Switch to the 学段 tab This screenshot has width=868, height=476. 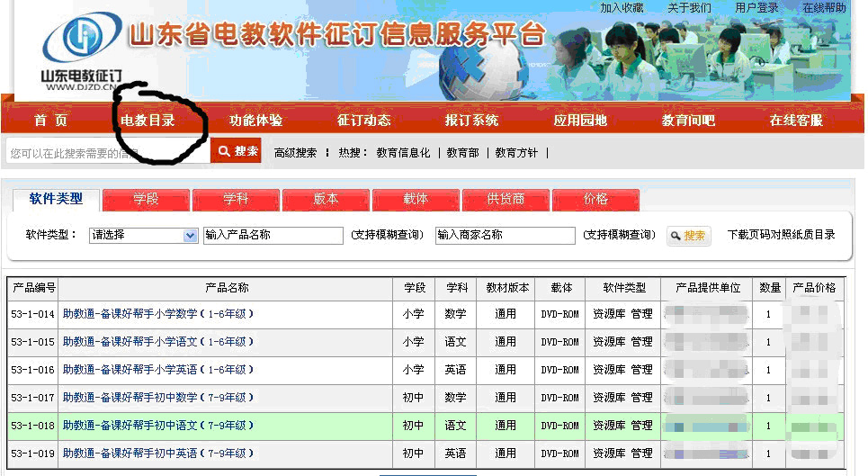click(146, 199)
